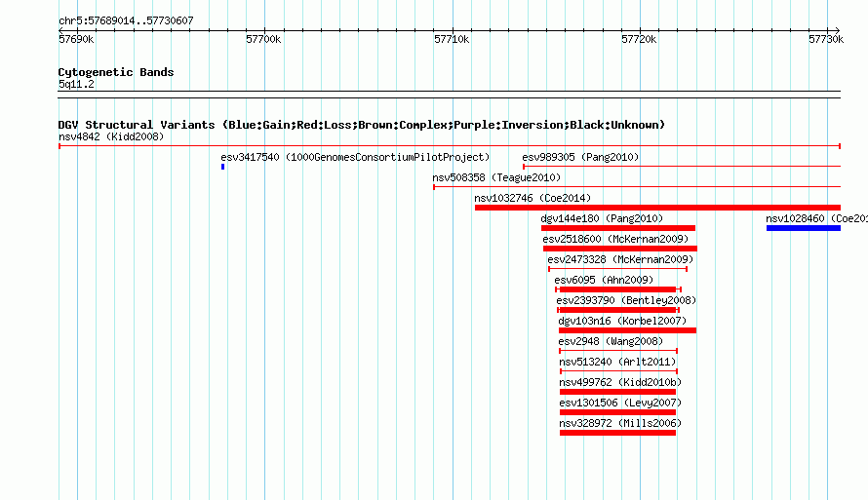Open esv2393790 (Bentley2008) label
Viewport: 868px width, 500px height.
(x=626, y=300)
